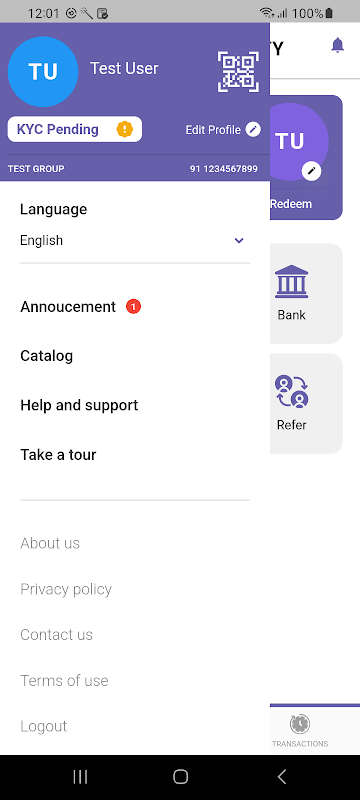Open Help and support
360x800 pixels.
(79, 405)
